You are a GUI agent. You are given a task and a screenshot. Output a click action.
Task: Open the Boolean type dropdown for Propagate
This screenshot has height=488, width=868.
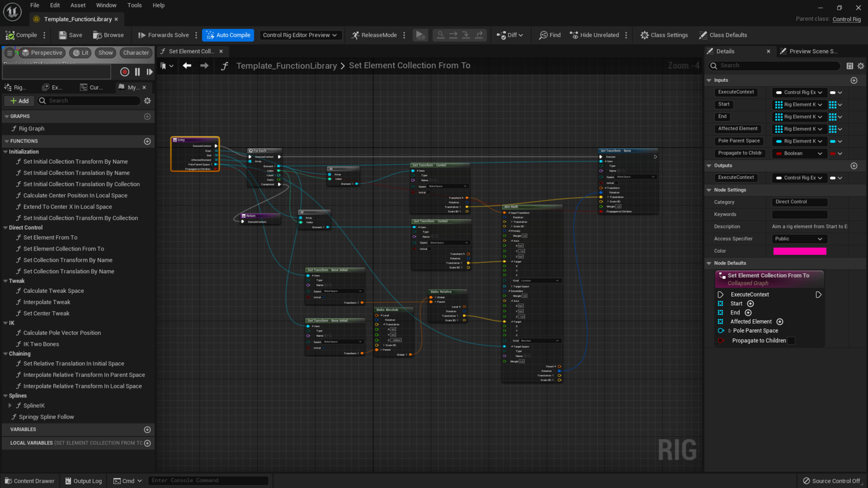(x=799, y=153)
